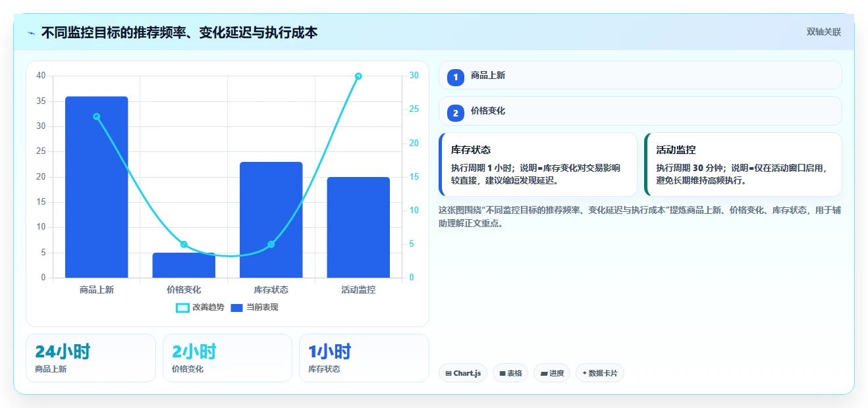The width and height of the screenshot is (868, 408).
Task: Open the 活动监控 detail card
Action: click(744, 165)
